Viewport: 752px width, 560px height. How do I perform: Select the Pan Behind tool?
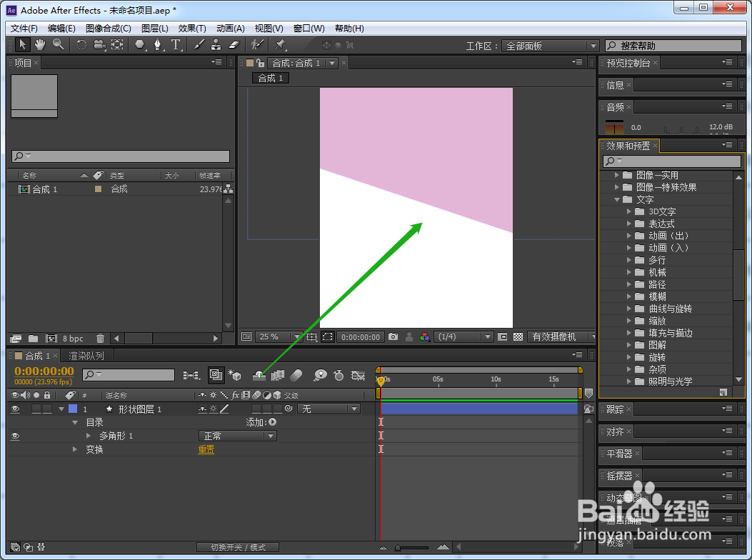[x=117, y=45]
